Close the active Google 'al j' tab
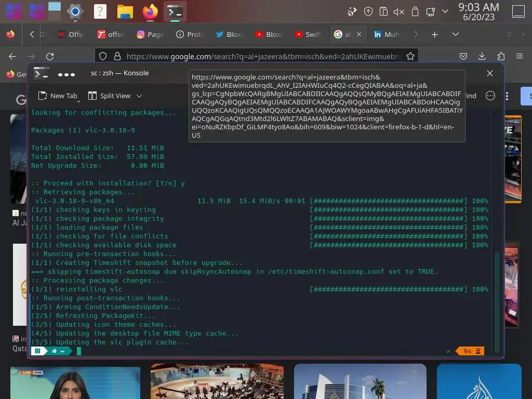The height and width of the screenshot is (399, 532). coord(359,34)
